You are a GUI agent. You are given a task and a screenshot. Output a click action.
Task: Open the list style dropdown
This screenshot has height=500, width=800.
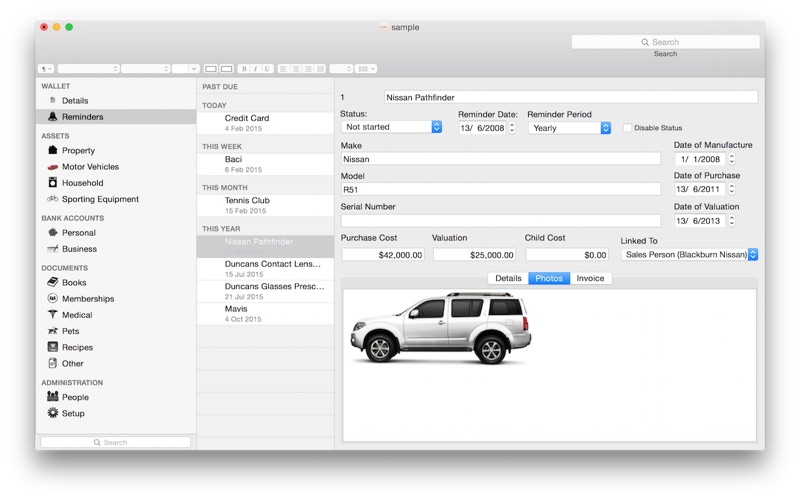coord(366,69)
